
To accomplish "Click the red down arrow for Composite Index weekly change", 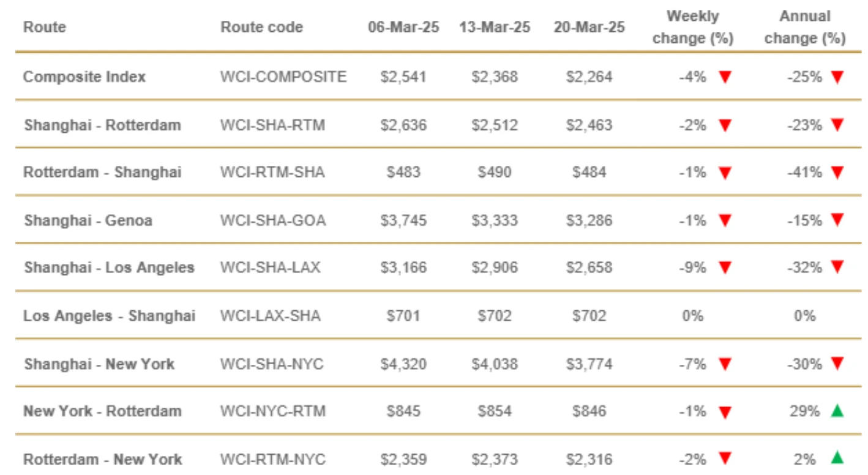I will click(x=725, y=77).
